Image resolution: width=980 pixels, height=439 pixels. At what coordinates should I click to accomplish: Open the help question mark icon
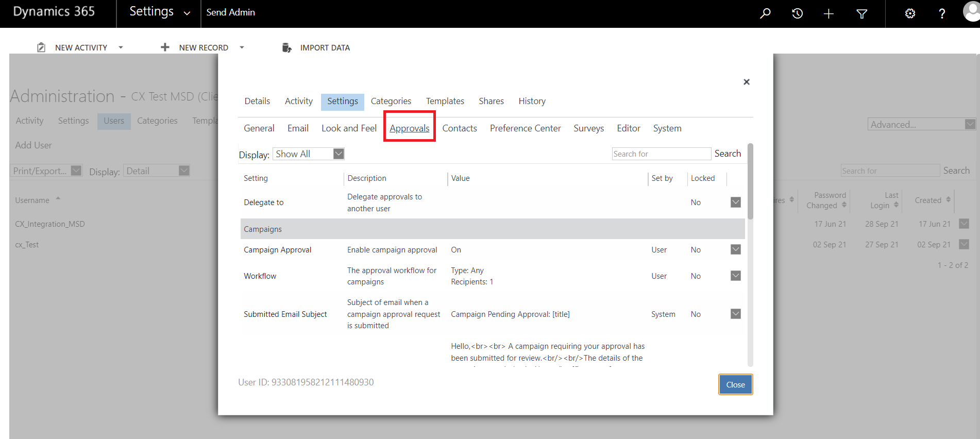click(942, 13)
